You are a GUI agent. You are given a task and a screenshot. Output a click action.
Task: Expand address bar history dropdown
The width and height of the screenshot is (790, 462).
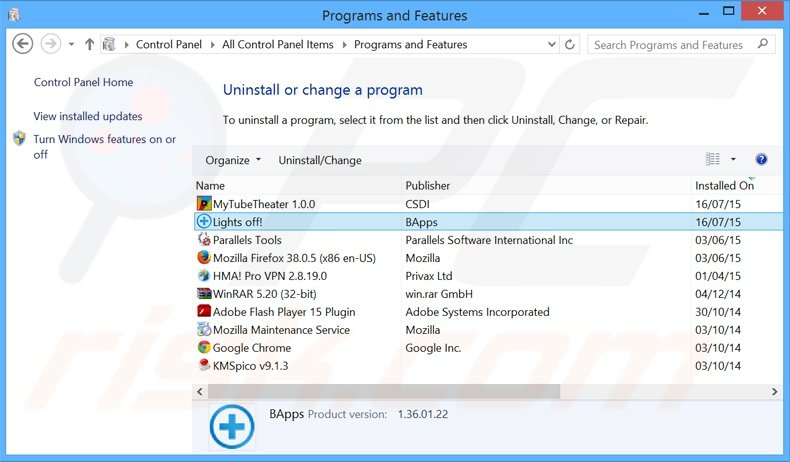[x=552, y=44]
